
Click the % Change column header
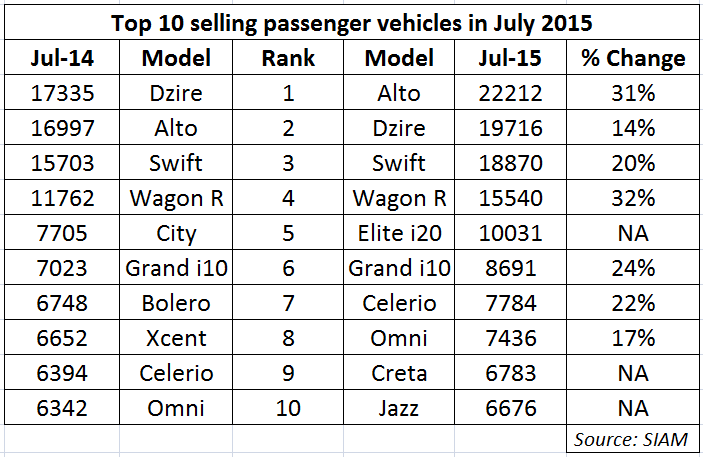click(633, 58)
